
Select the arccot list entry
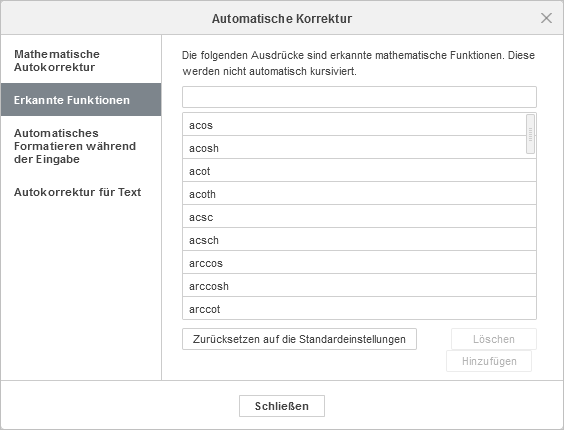tap(359, 308)
